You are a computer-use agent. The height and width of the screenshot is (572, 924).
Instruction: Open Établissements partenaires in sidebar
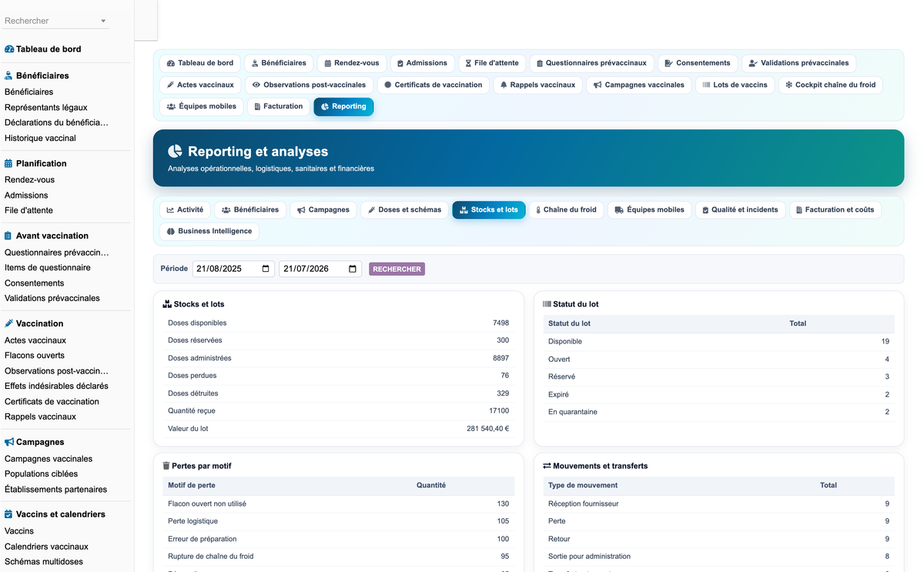click(x=55, y=489)
